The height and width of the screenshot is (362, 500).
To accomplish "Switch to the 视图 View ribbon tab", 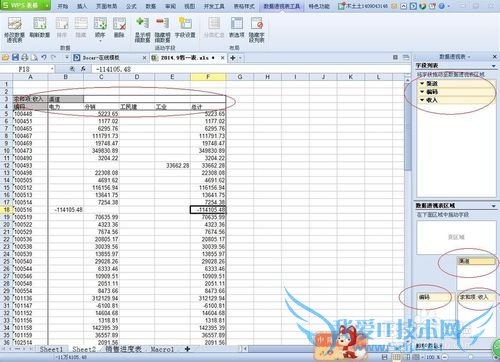I will point(190,6).
